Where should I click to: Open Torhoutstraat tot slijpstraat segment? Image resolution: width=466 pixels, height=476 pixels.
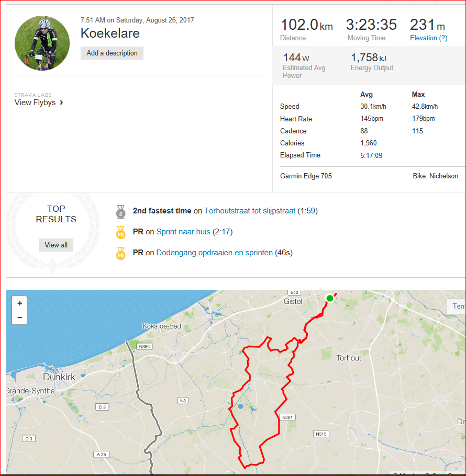pos(250,211)
